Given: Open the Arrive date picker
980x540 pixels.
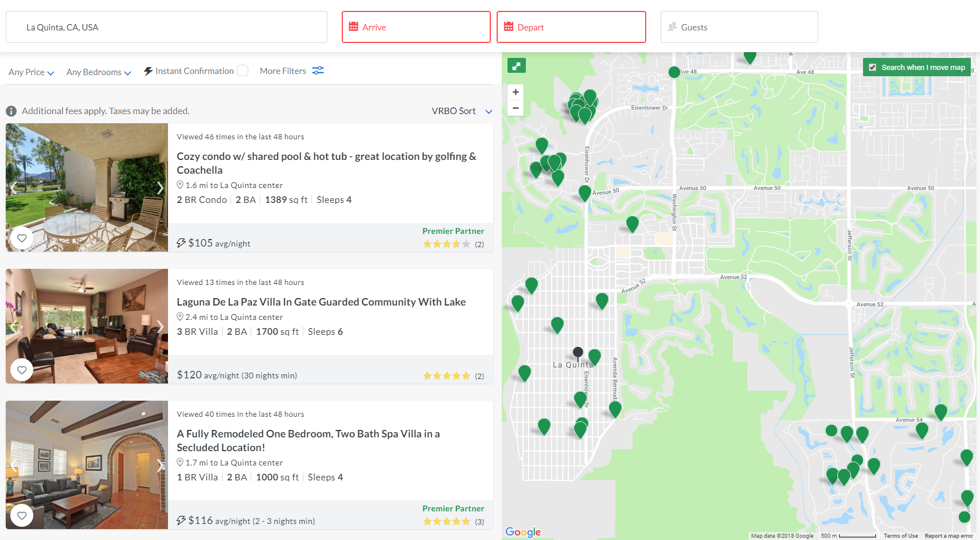Looking at the screenshot, I should click(416, 27).
